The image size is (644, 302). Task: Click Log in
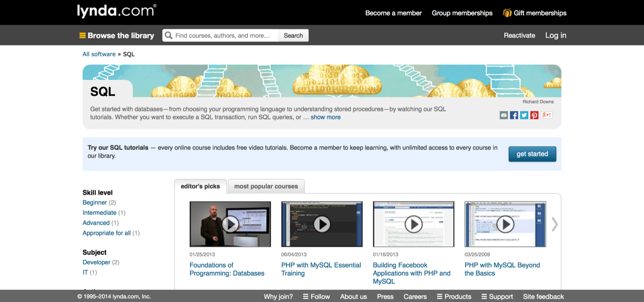556,35
